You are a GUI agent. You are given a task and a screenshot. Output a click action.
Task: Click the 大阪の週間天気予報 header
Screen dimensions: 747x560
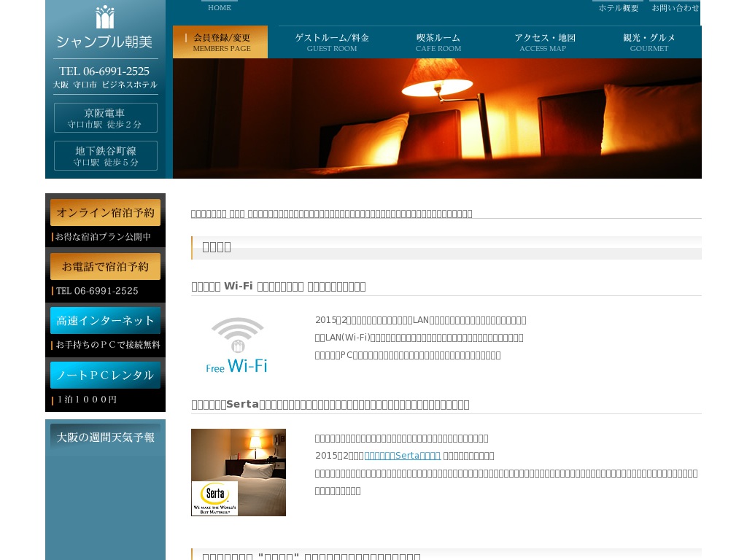click(105, 437)
